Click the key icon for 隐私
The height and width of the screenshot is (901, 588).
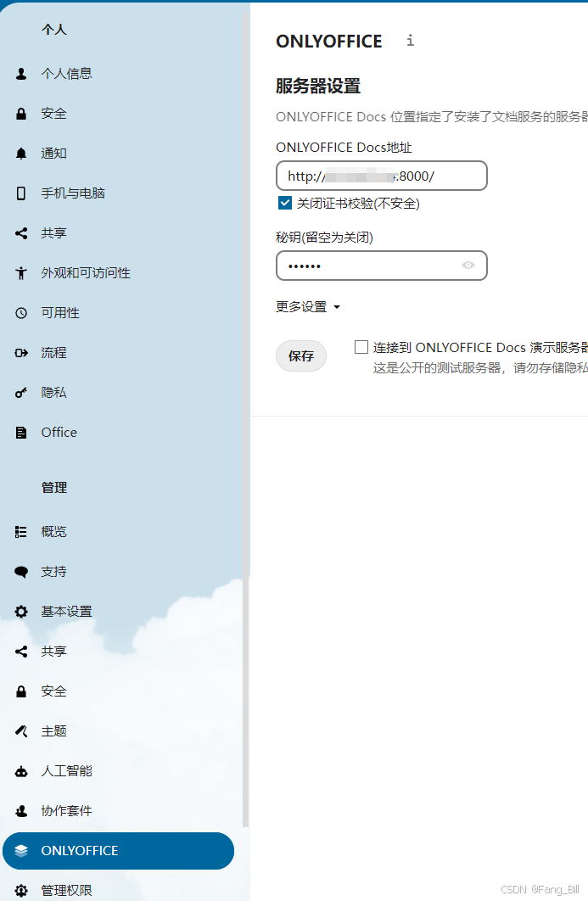(x=21, y=393)
